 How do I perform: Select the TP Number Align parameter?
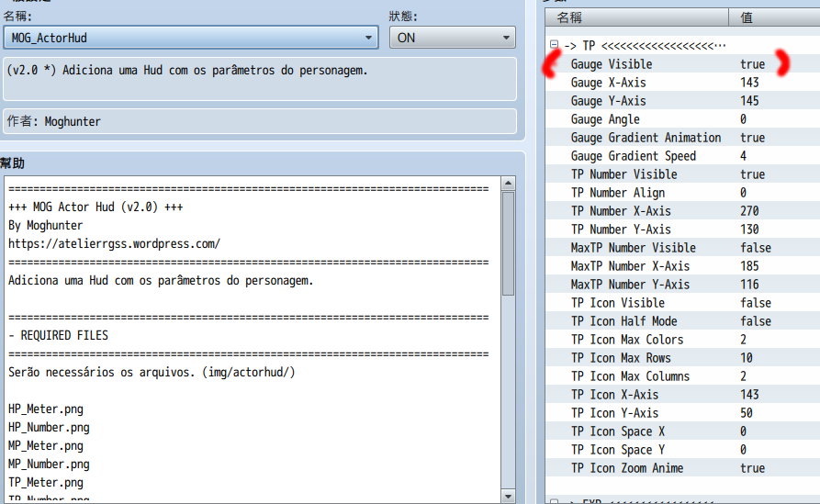pos(682,193)
